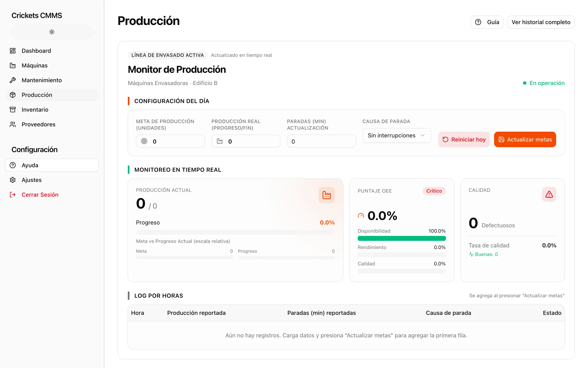Go to Máquinas section
This screenshot has height=368, width=588.
click(x=52, y=65)
